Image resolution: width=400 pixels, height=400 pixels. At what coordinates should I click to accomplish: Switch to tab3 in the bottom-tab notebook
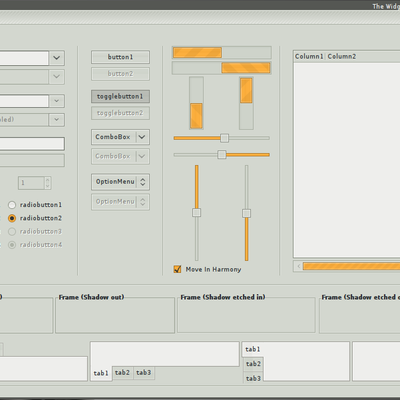pos(144,373)
